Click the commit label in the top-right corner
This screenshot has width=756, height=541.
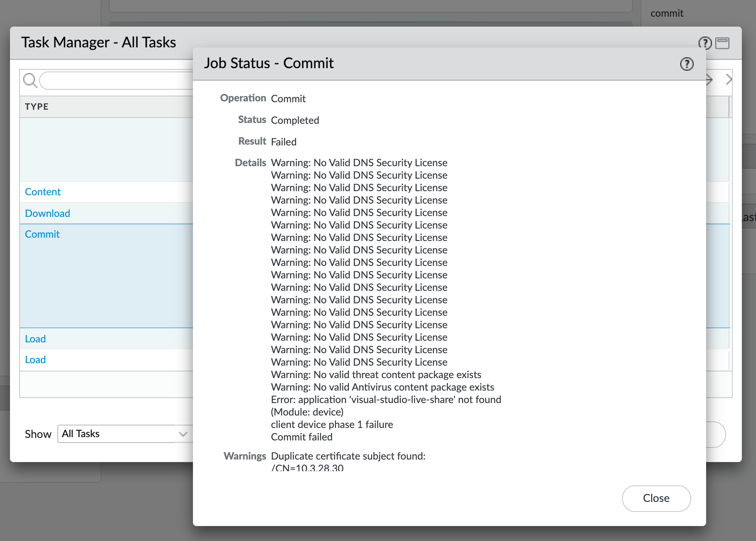pos(667,13)
